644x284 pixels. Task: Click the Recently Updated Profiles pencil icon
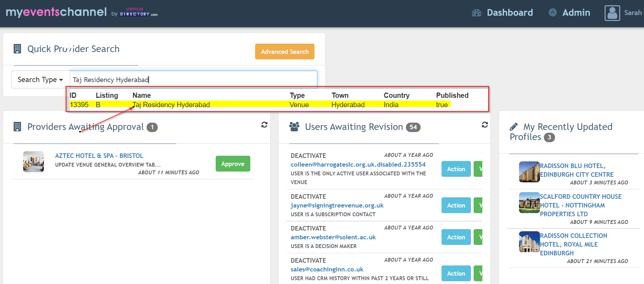(x=514, y=127)
